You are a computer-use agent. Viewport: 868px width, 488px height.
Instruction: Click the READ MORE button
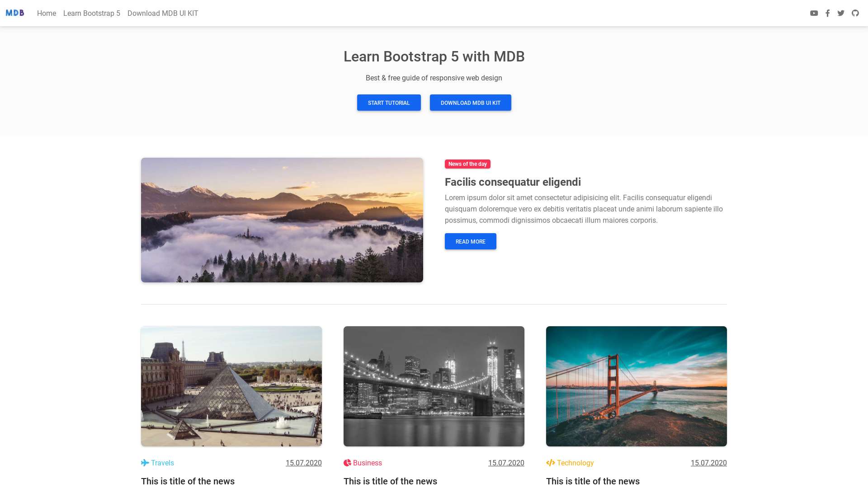(471, 241)
